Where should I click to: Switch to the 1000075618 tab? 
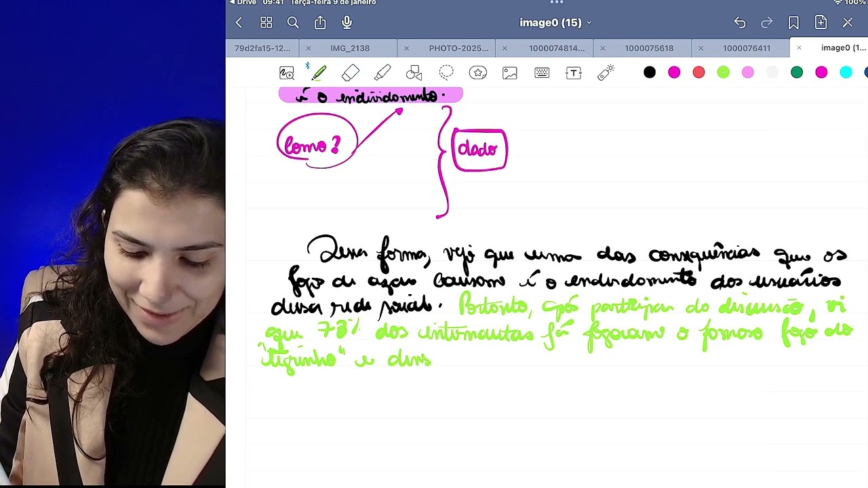click(649, 48)
